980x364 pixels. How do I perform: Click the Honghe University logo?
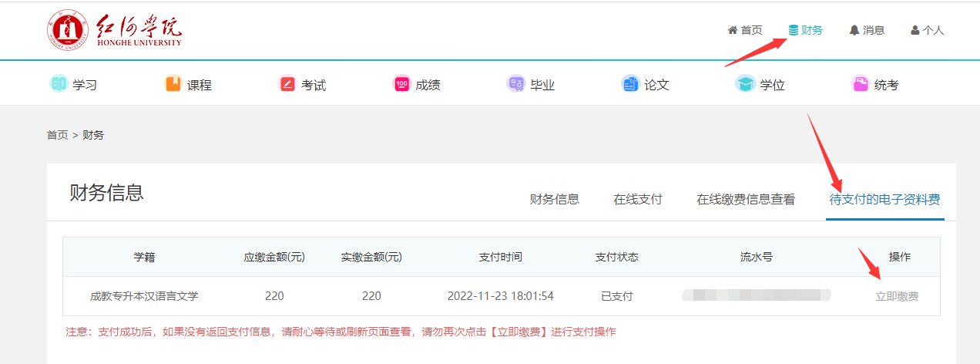pyautogui.click(x=114, y=30)
